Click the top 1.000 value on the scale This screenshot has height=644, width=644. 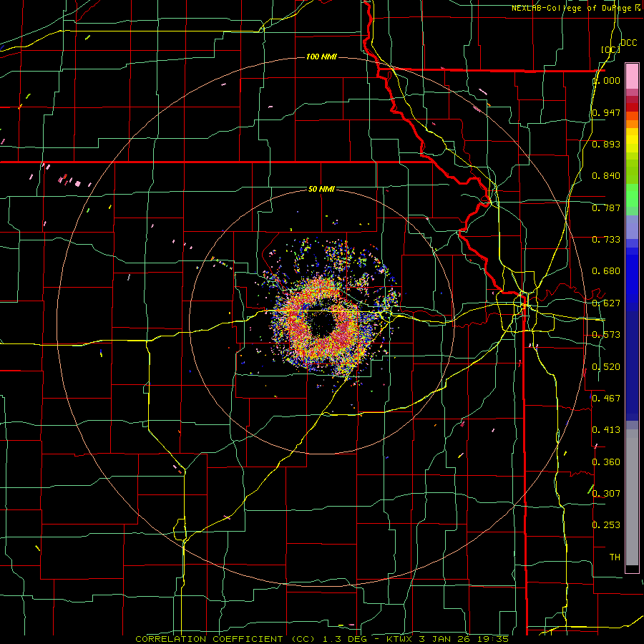coord(606,81)
